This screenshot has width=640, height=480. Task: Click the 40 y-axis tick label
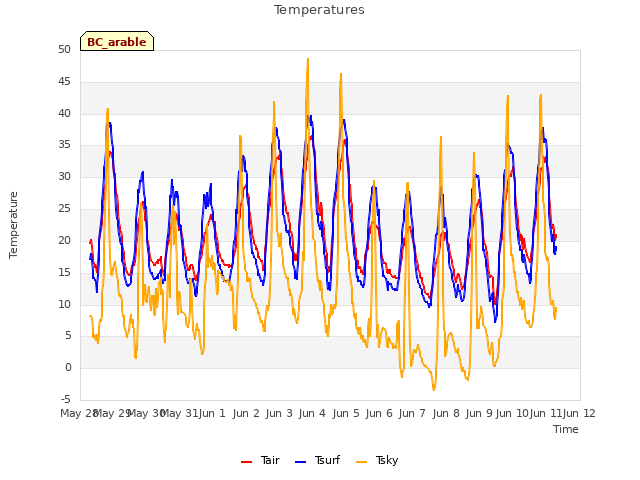click(x=64, y=113)
